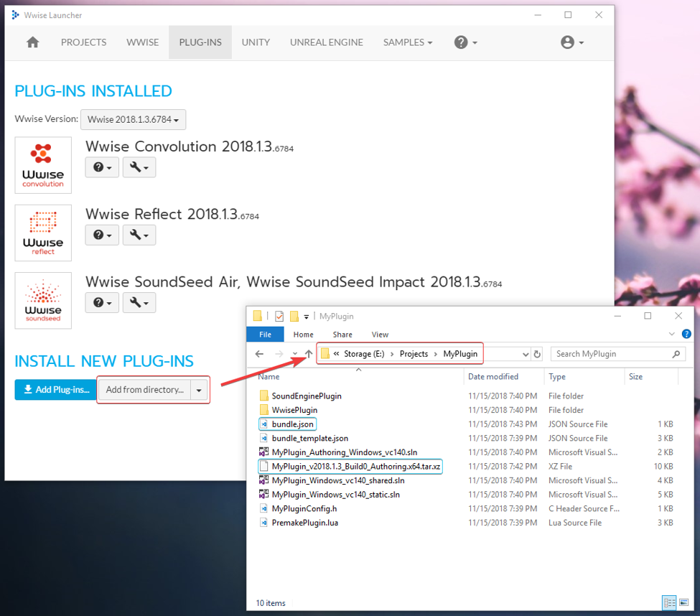This screenshot has height=616, width=700.
Task: Select the PremakePlugin.lua file
Action: pos(305,523)
